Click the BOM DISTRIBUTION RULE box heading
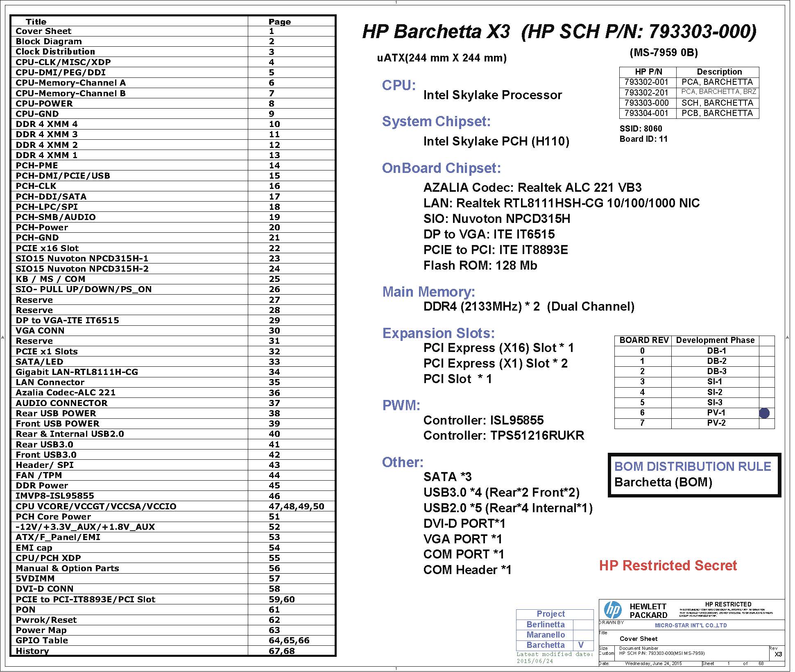The width and height of the screenshot is (795, 672). click(x=693, y=466)
